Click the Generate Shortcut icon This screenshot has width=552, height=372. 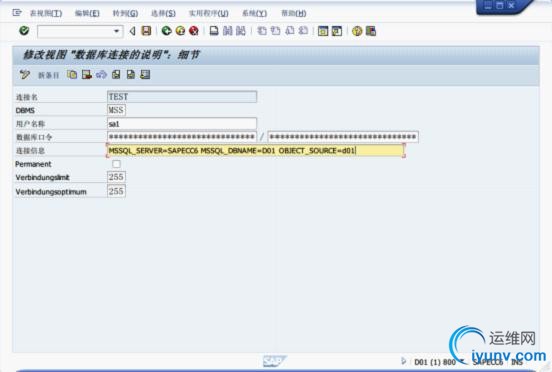pos(337,31)
